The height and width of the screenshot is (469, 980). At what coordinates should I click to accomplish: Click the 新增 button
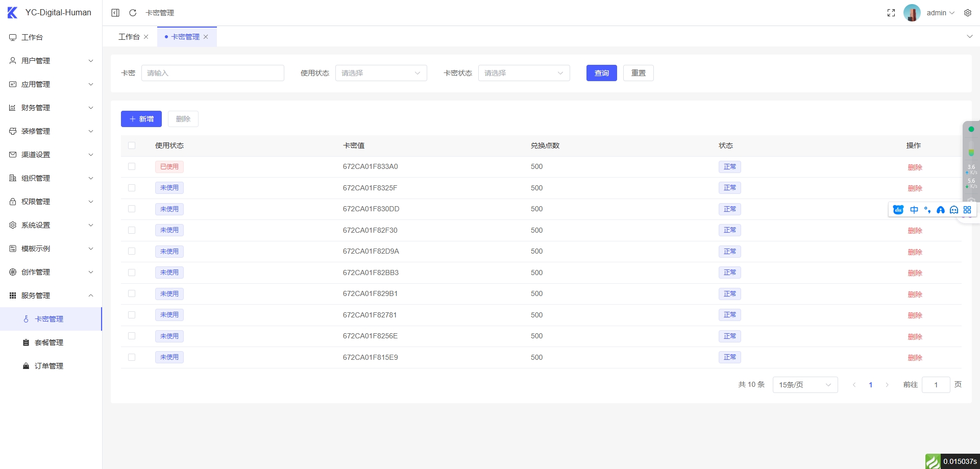pos(141,119)
